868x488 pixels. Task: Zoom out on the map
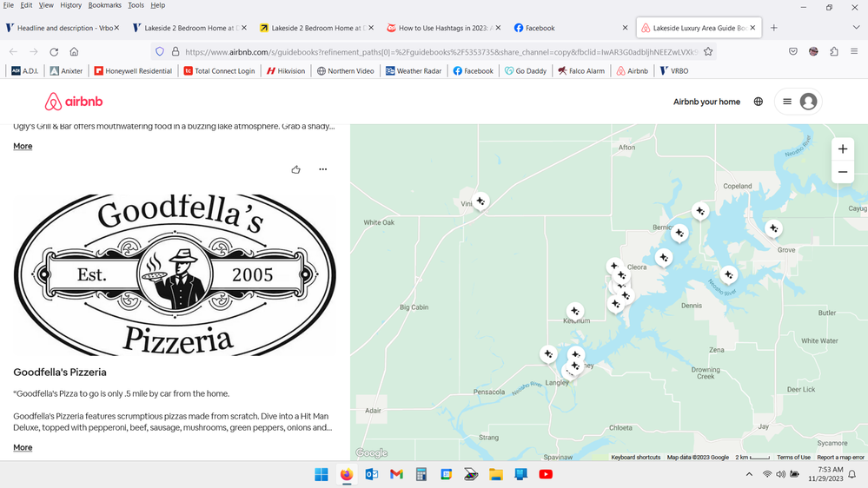tap(842, 173)
